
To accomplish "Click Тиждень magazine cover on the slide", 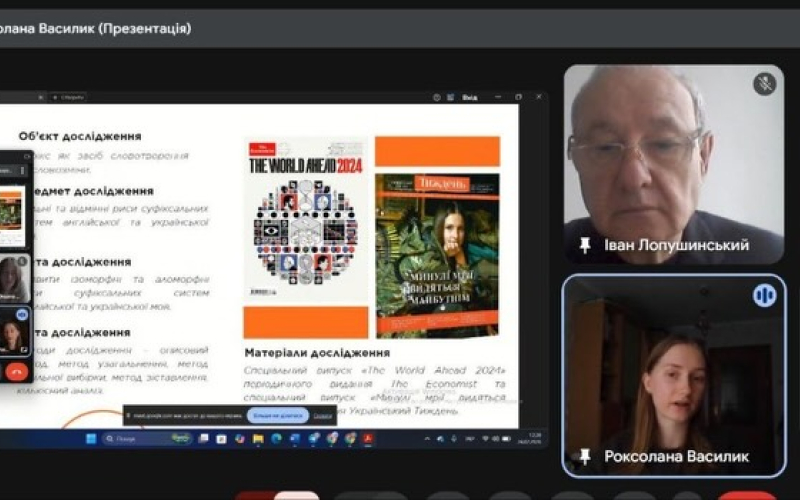I will pos(437,255).
